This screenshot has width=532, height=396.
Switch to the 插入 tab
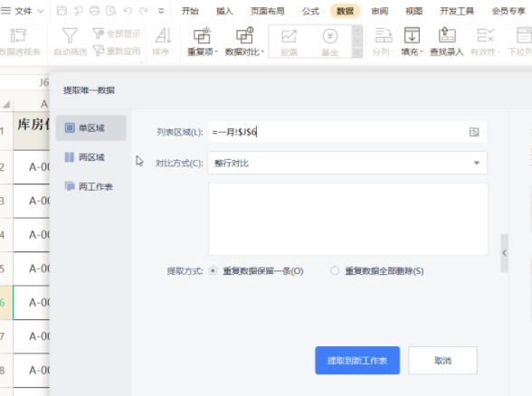pos(224,11)
